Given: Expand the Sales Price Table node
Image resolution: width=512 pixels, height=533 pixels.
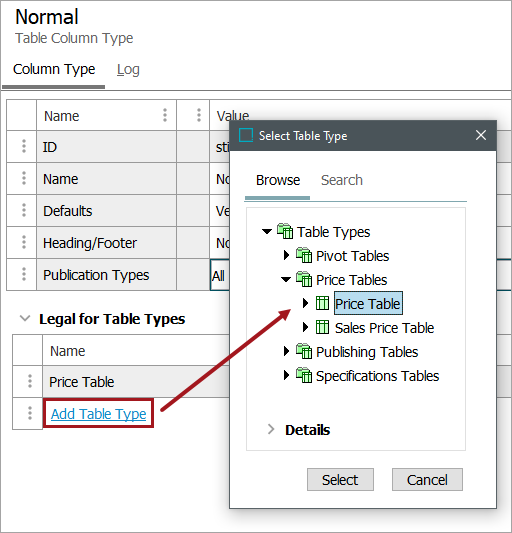Looking at the screenshot, I should pyautogui.click(x=305, y=327).
